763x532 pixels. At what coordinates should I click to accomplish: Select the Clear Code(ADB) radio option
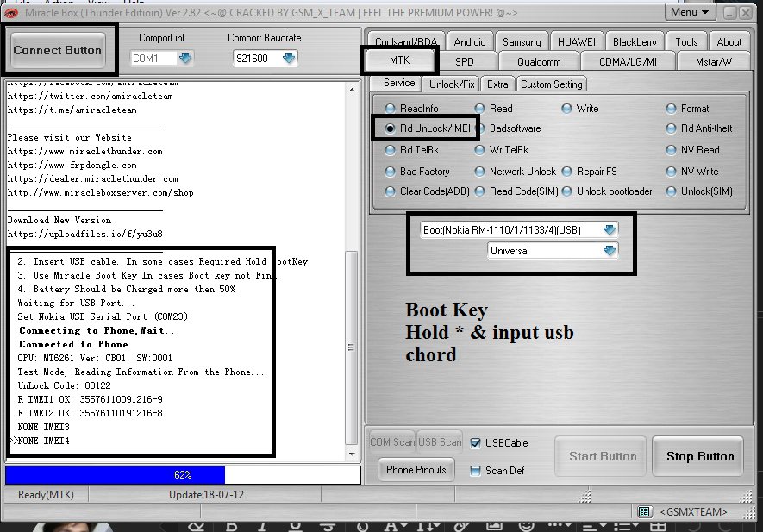click(x=390, y=191)
